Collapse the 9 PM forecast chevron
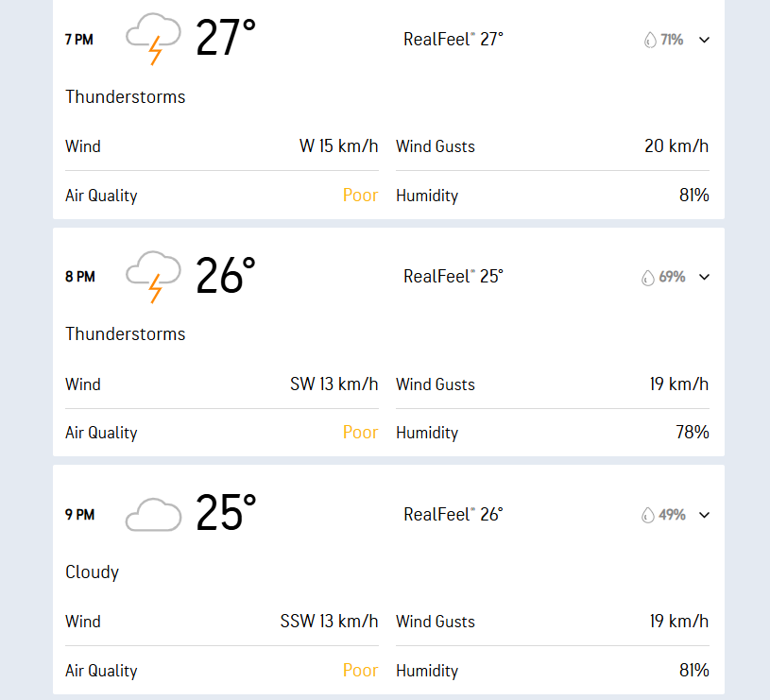Screen dimensions: 770x700 [704, 515]
